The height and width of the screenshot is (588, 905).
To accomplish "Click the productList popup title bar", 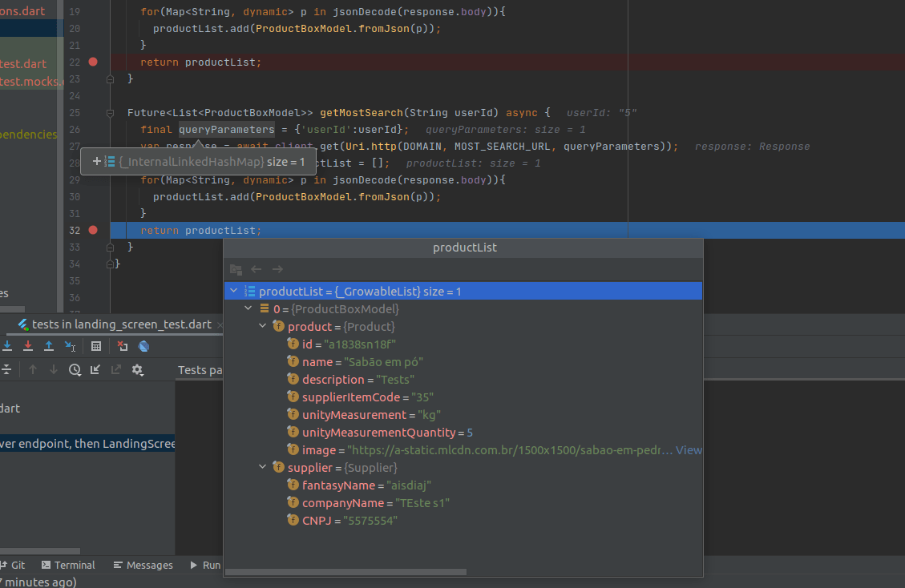I will 463,248.
